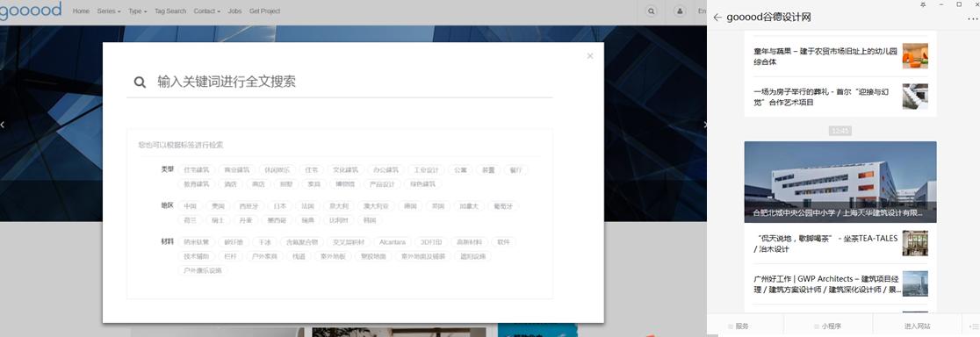The image size is (980, 337).
Task: Filter by the 丹麦 region tag
Action: point(246,220)
